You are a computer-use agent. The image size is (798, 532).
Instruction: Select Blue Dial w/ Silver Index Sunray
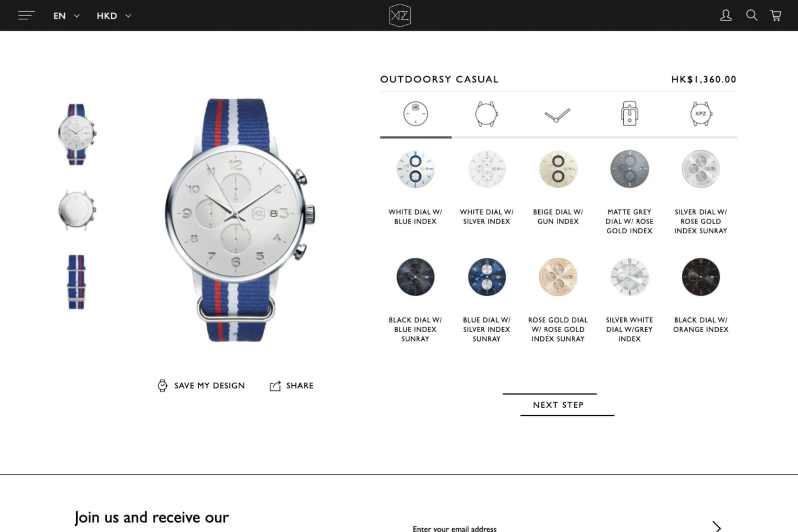(486, 300)
